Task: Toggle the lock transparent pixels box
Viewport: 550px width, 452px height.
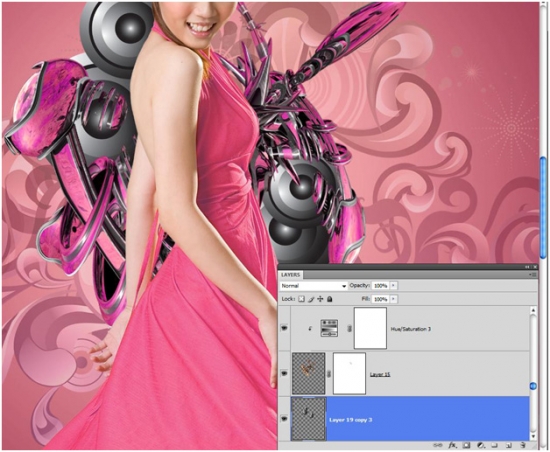Action: (301, 299)
